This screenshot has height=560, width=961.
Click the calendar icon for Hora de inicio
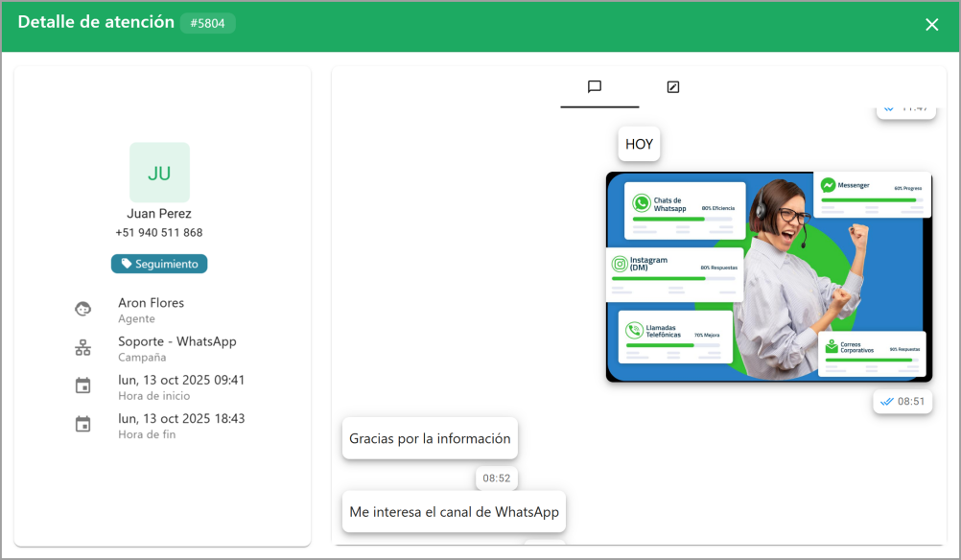coord(83,386)
